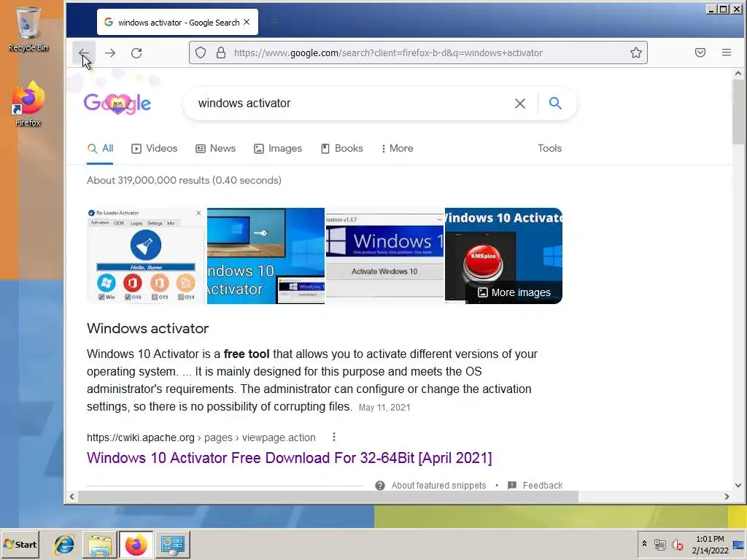Screen dimensions: 747x560
Task: Select the All search tab
Action: pyautogui.click(x=100, y=149)
